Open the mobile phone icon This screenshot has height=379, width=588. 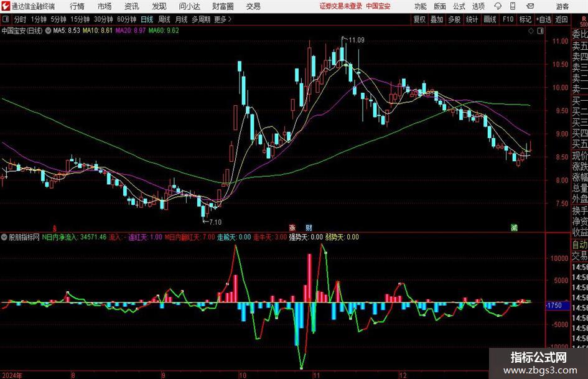pos(513,6)
